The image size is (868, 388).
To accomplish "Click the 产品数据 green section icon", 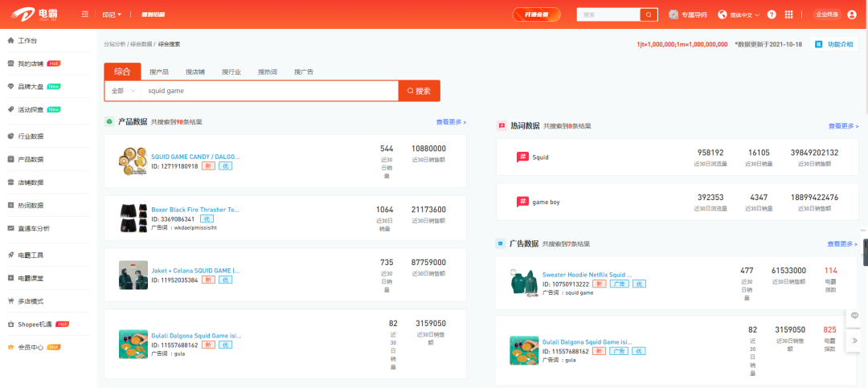I will tap(109, 122).
